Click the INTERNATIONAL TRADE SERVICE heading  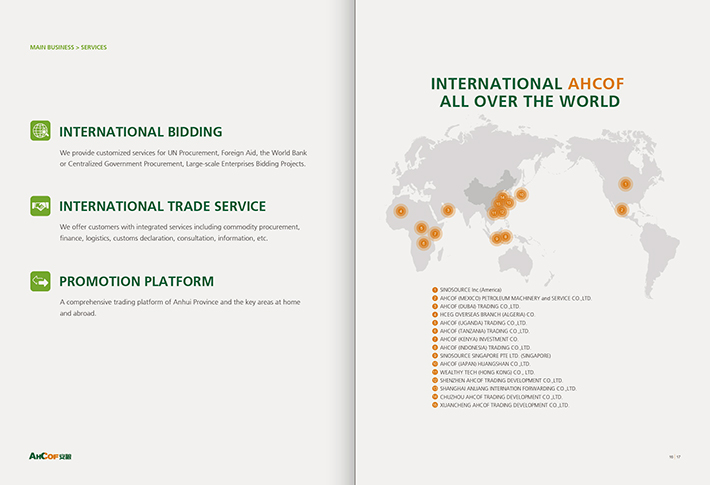click(162, 206)
